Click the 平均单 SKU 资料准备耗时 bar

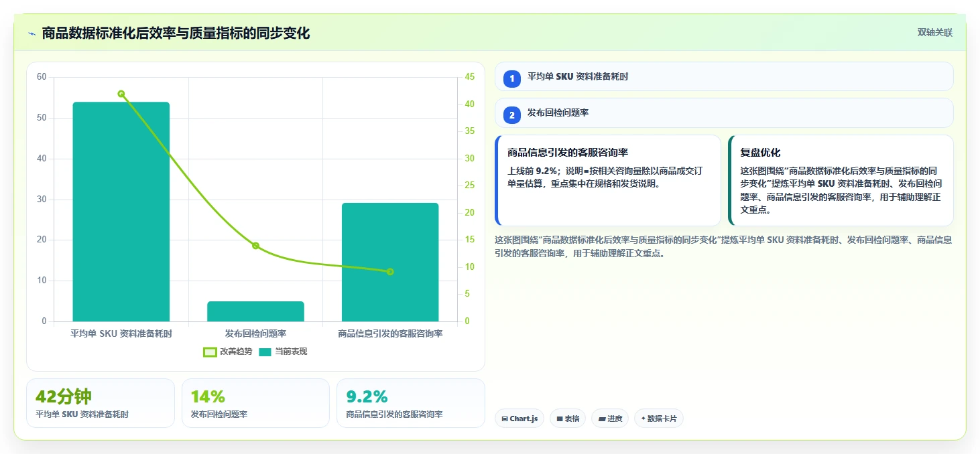point(121,212)
